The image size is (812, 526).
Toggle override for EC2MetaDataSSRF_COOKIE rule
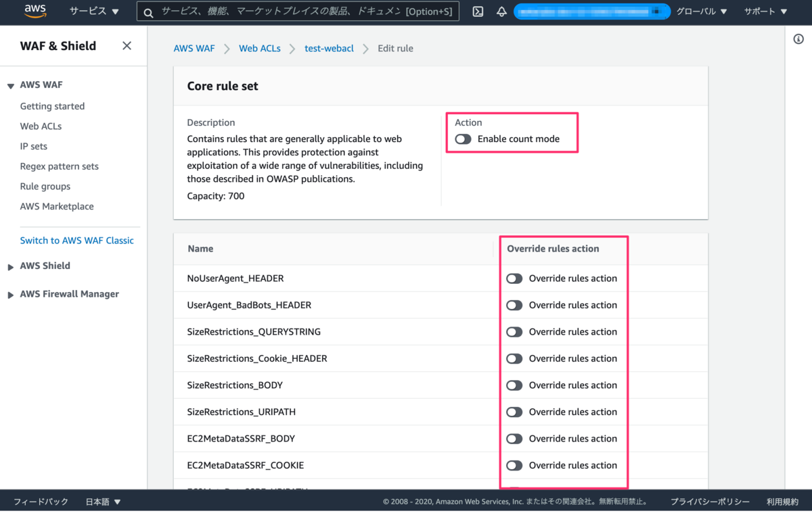coord(514,466)
